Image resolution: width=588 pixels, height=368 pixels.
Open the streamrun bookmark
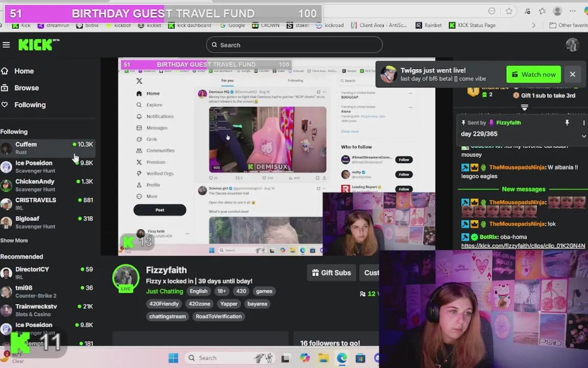click(53, 25)
